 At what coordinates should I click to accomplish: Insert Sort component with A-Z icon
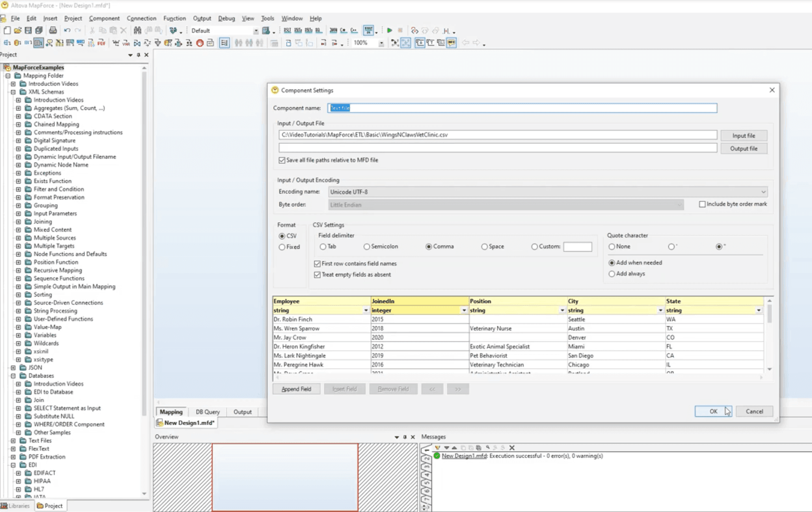(147, 43)
